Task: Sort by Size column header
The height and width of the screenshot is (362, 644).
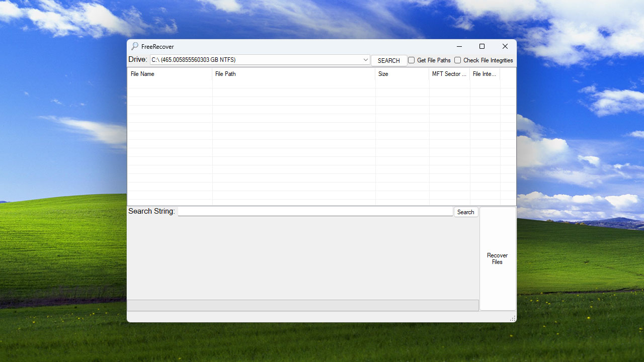Action: pyautogui.click(x=402, y=74)
